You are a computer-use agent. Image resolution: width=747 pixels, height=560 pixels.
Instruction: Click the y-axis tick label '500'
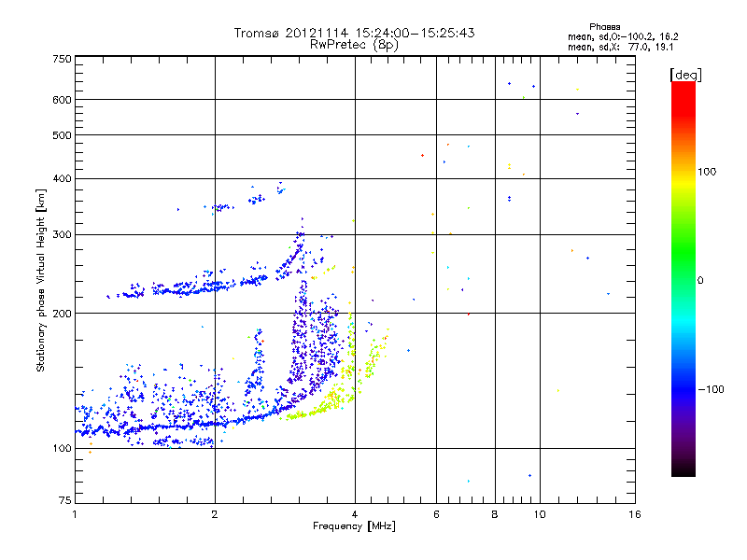[62, 135]
